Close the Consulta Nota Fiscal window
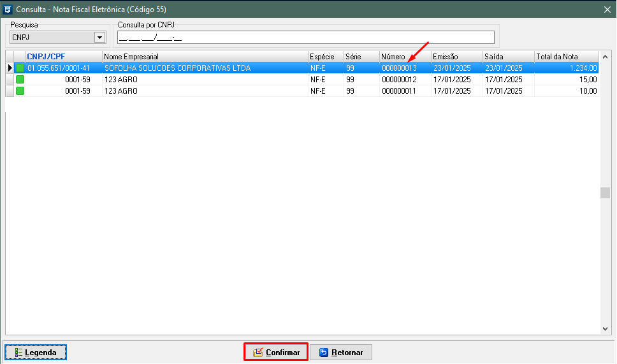Viewport: 617px width, 364px height. (607, 9)
